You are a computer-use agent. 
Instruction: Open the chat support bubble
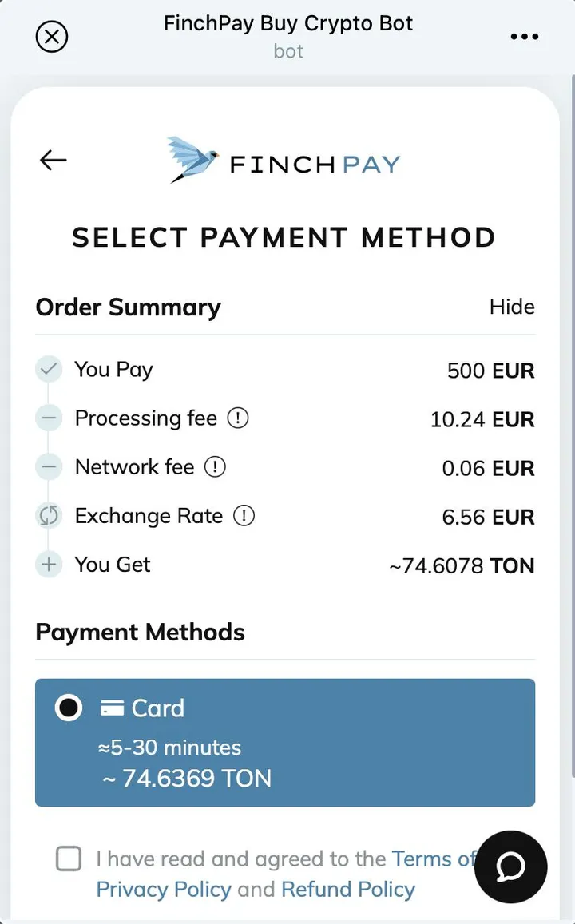(510, 867)
